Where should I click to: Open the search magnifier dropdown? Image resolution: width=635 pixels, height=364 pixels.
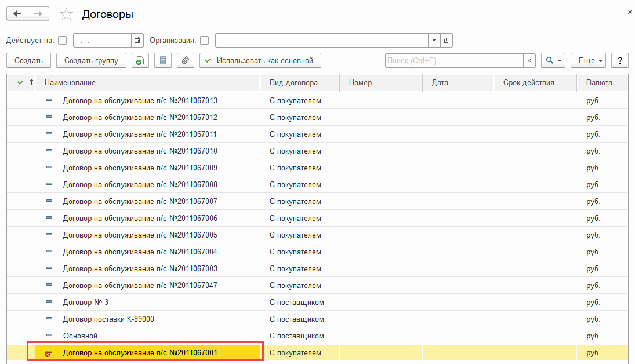553,60
